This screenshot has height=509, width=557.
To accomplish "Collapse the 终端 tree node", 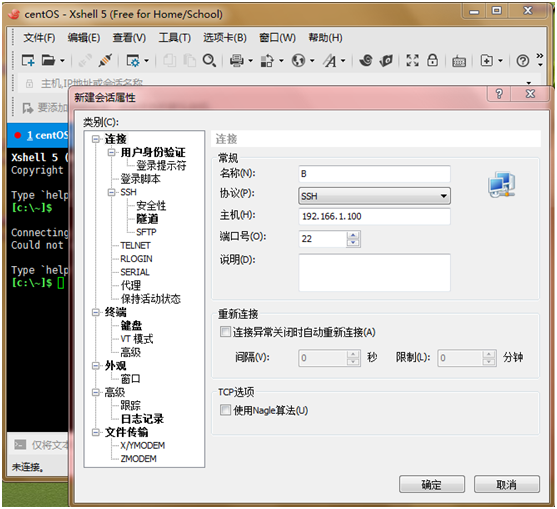I will tap(96, 312).
